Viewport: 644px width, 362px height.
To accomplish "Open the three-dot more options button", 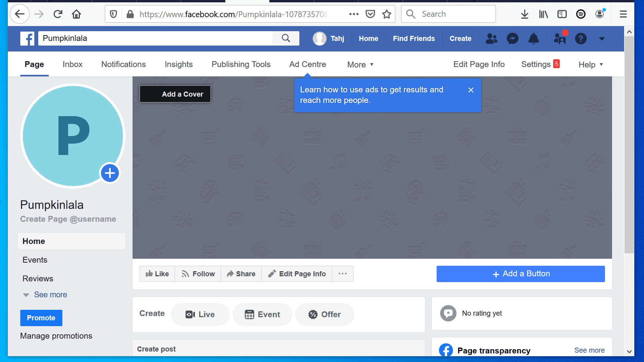I will click(x=343, y=274).
